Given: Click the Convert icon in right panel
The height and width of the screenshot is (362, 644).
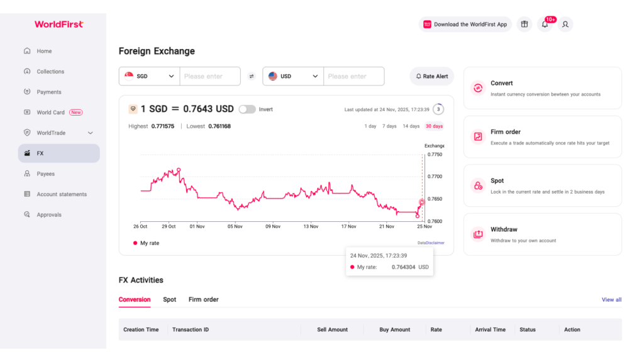Looking at the screenshot, I should (478, 88).
